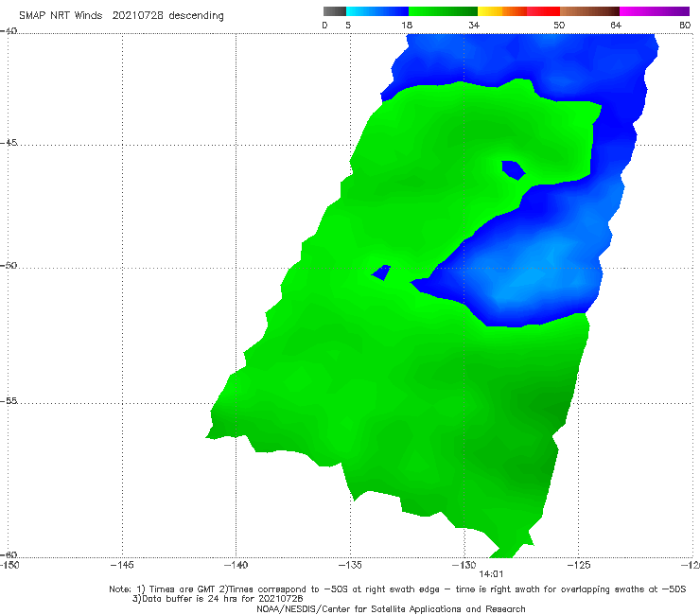Click the latitude label '-50'
Screen dimensions: 700x615
[9, 265]
